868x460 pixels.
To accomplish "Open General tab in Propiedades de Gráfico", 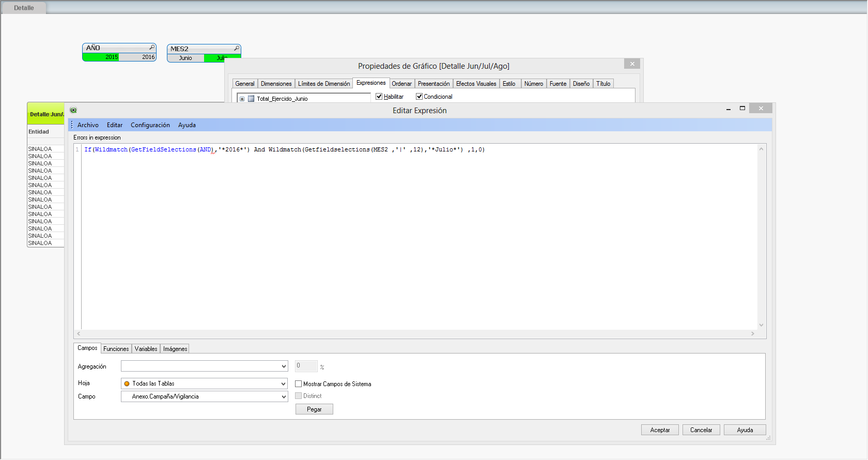I will click(245, 84).
